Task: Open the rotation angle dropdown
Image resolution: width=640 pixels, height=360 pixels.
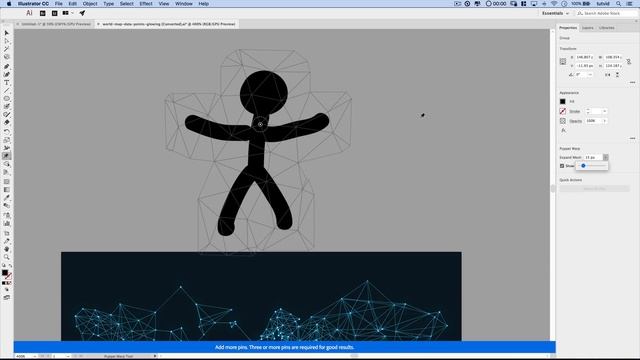Action: [x=590, y=75]
